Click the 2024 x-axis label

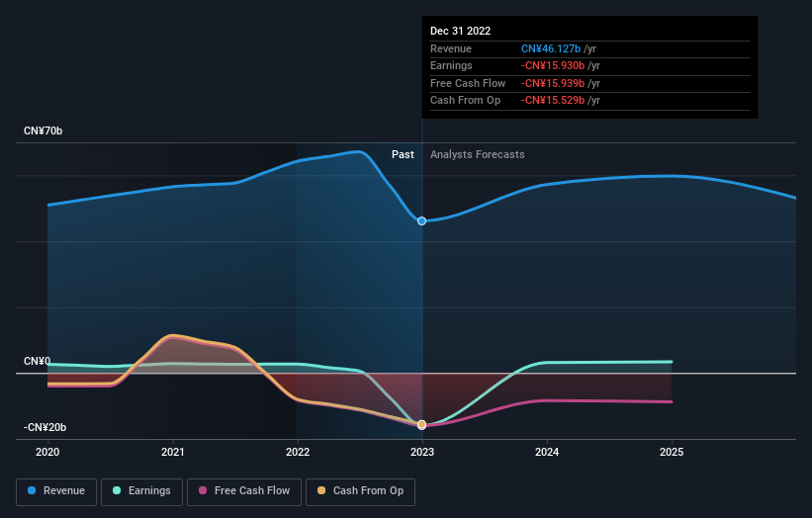pos(547,453)
